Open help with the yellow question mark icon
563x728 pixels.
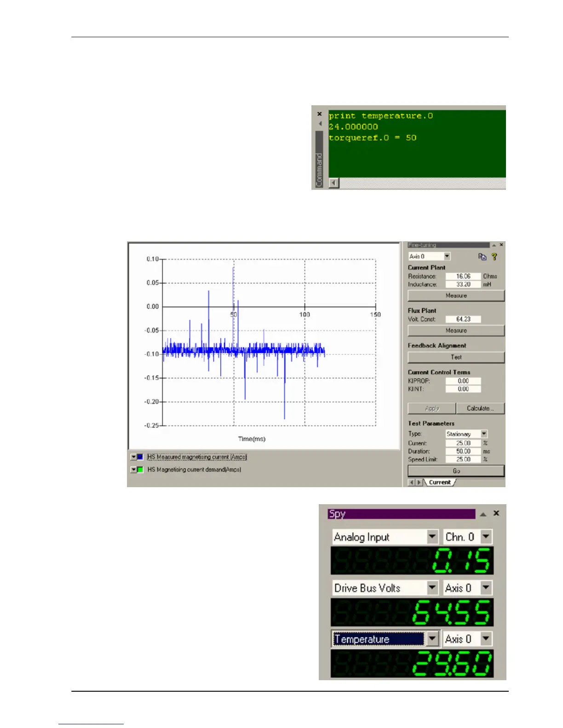point(494,257)
